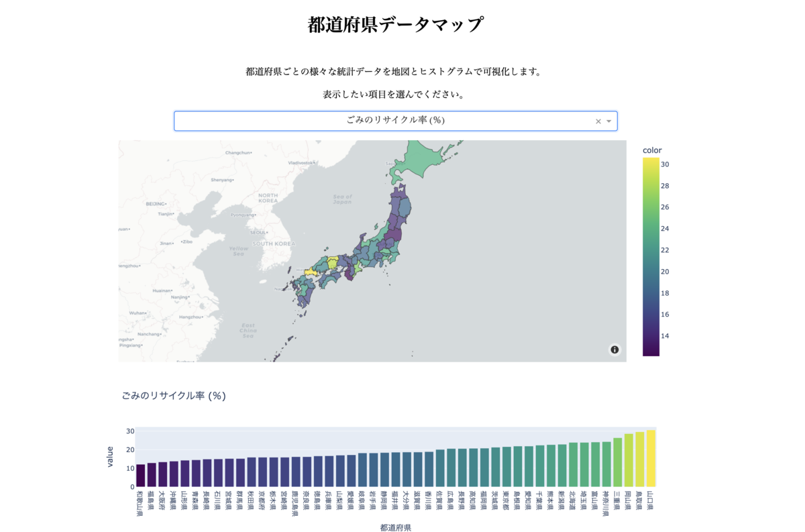Click the 群馬県 axis label

(x=240, y=500)
